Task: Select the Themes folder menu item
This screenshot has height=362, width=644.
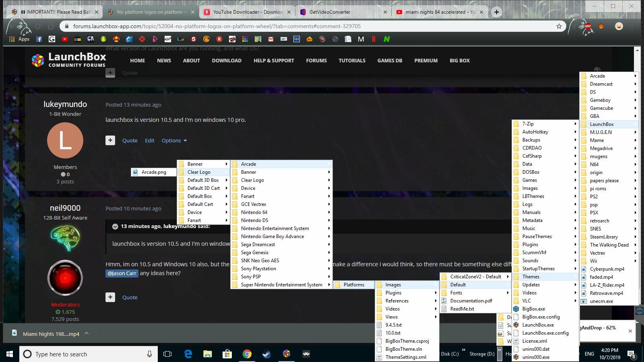Action: 545,277
